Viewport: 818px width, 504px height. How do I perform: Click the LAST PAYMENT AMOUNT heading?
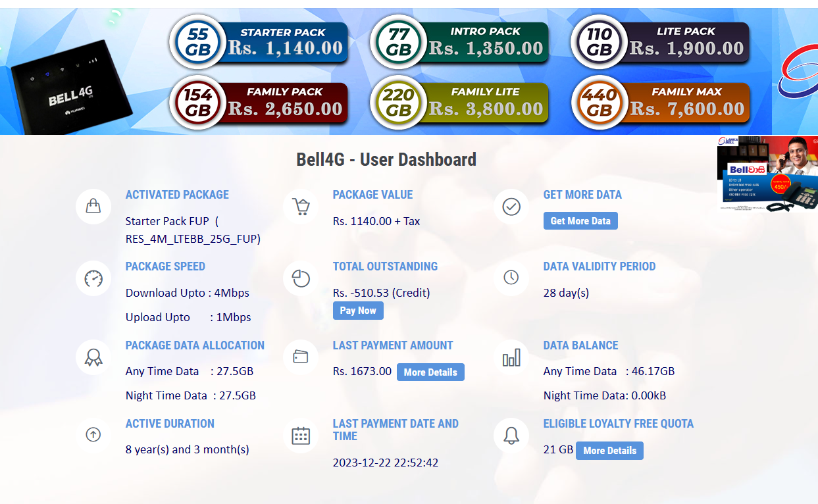point(393,345)
